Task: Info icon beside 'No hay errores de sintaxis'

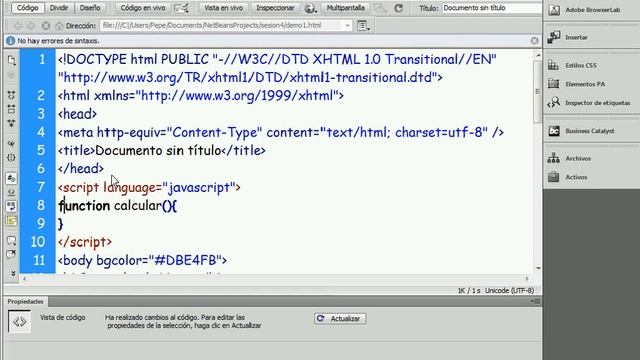Action: (11, 41)
